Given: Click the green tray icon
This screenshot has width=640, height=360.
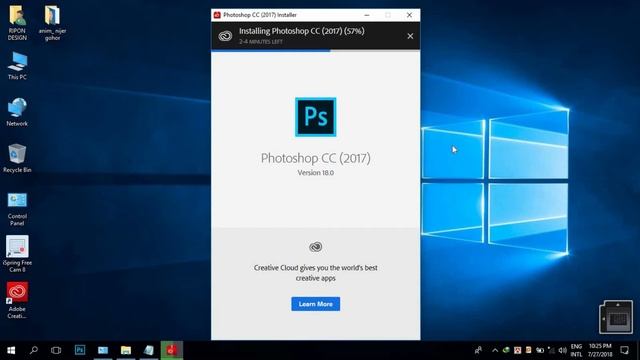Looking at the screenshot, I should [506, 350].
